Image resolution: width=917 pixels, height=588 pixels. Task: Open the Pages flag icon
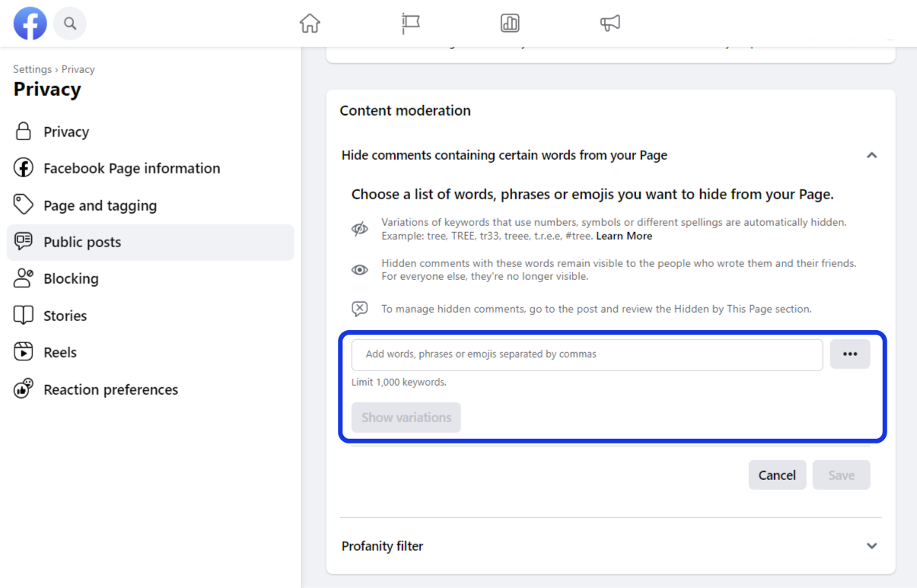(409, 24)
